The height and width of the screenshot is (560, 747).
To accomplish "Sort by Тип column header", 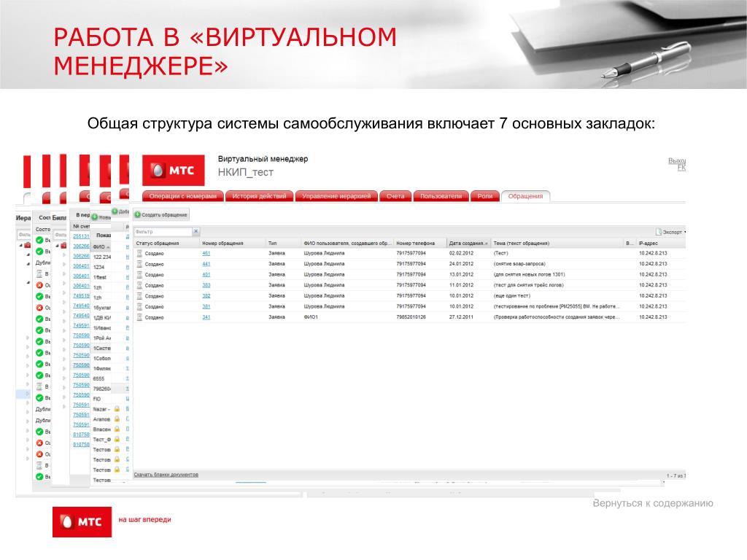I will click(x=273, y=243).
